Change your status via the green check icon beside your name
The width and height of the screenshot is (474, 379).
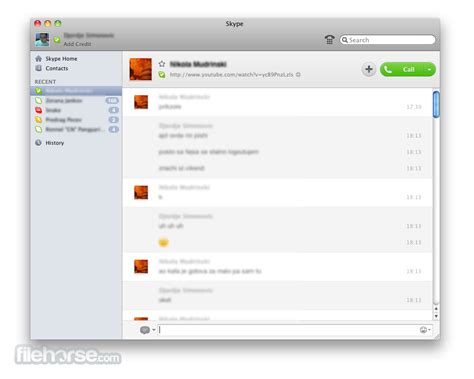(x=57, y=40)
